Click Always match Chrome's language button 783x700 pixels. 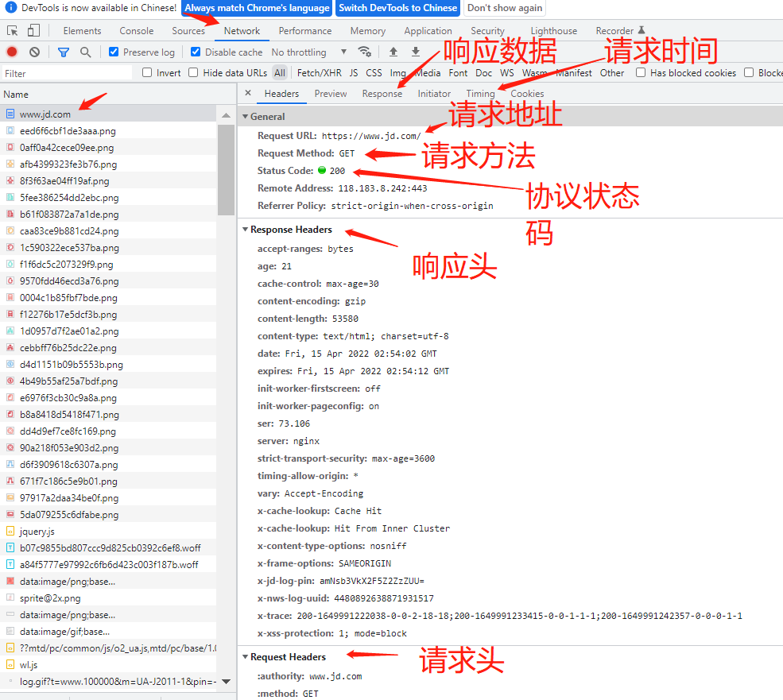(x=258, y=8)
